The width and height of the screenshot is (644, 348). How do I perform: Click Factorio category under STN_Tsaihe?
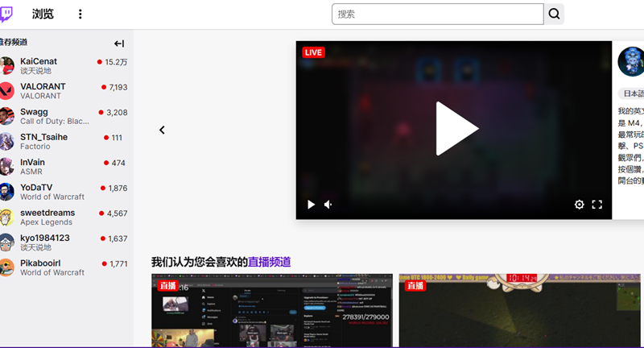click(35, 147)
